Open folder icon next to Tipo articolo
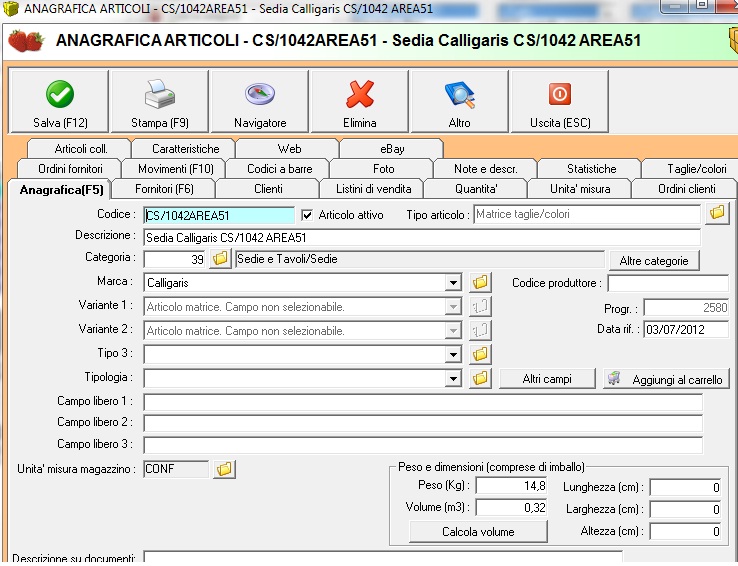This screenshot has height=566, width=738. coord(717,213)
